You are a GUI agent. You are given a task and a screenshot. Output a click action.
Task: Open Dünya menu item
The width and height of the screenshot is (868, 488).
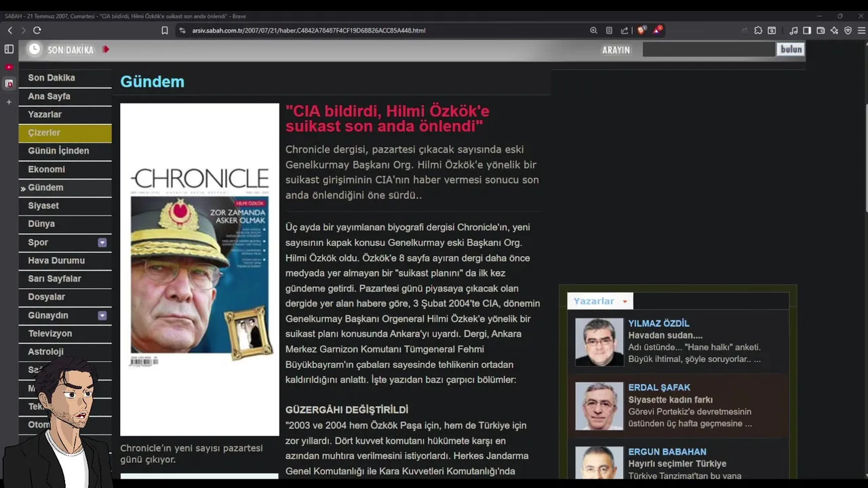pyautogui.click(x=65, y=224)
